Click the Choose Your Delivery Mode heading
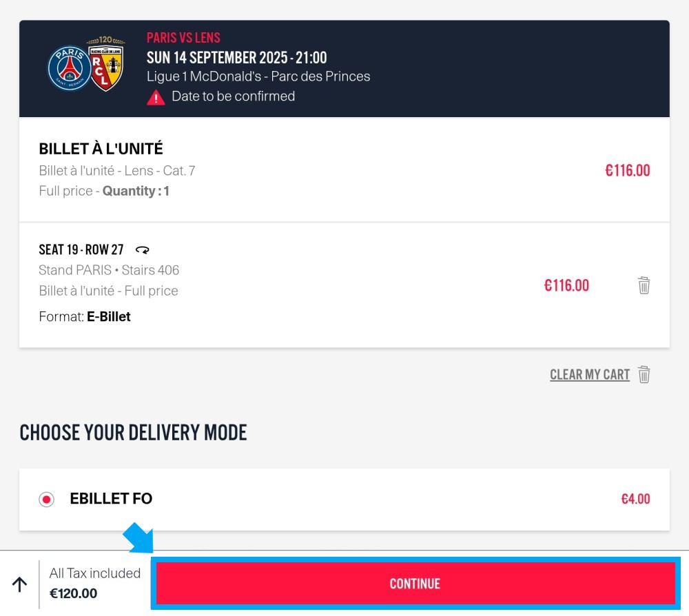This screenshot has width=689, height=616. [133, 432]
